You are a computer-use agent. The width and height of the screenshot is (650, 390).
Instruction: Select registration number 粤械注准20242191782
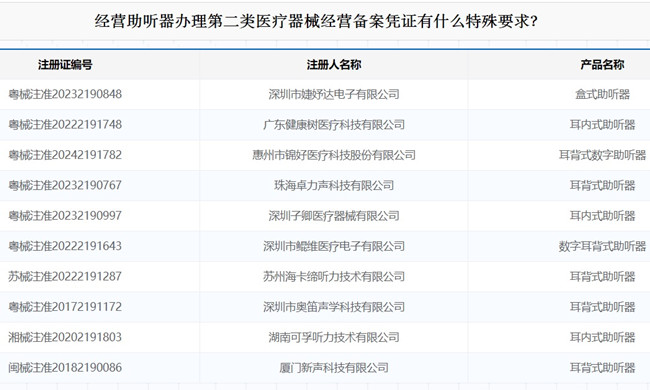point(65,155)
